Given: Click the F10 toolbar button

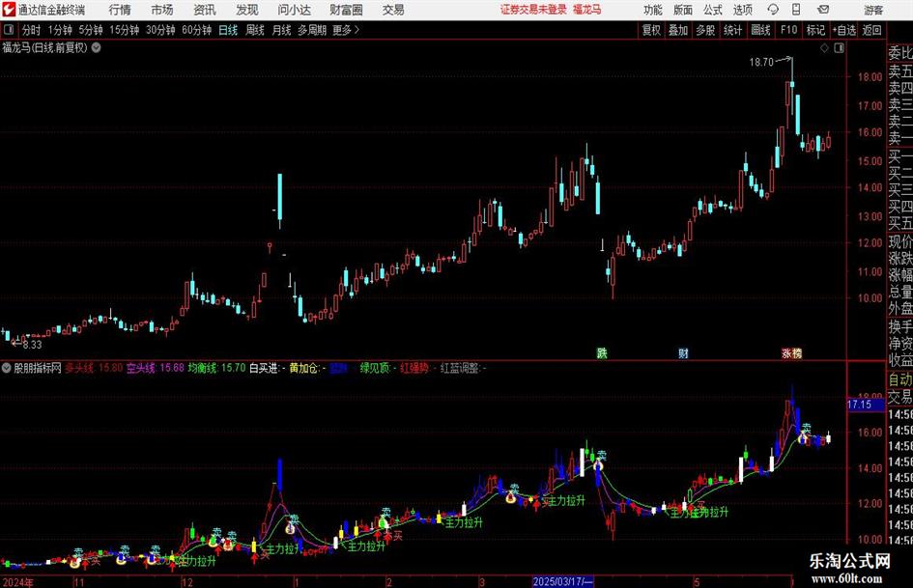Looking at the screenshot, I should point(789,30).
